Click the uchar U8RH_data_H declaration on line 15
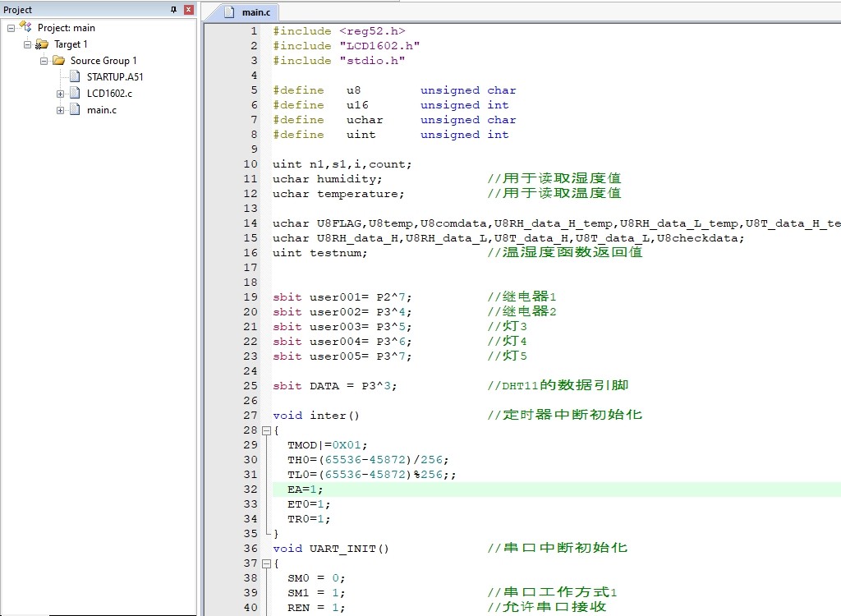 pyautogui.click(x=508, y=238)
